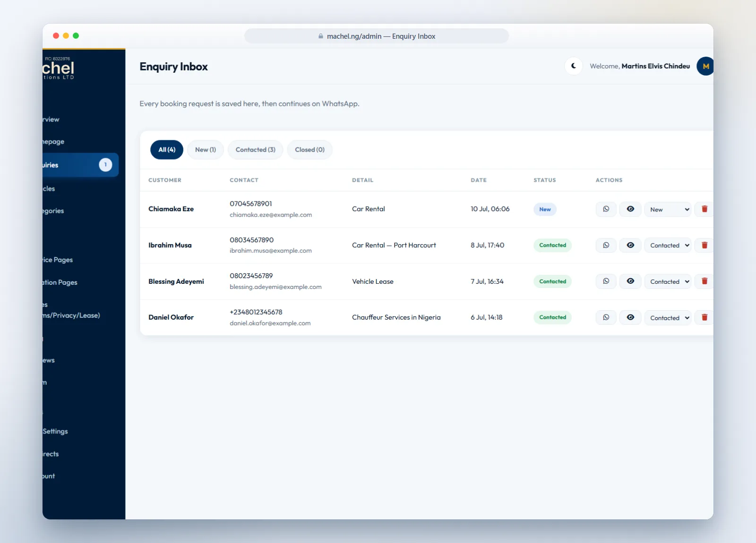Click phone number 07045678901
Image resolution: width=756 pixels, height=543 pixels.
251,204
